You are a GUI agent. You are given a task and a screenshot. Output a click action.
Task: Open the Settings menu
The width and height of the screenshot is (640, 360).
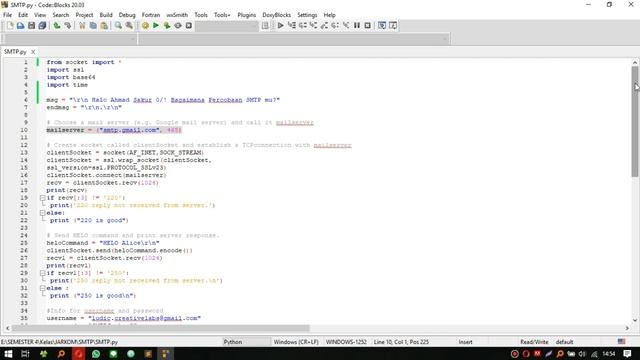coord(307,15)
